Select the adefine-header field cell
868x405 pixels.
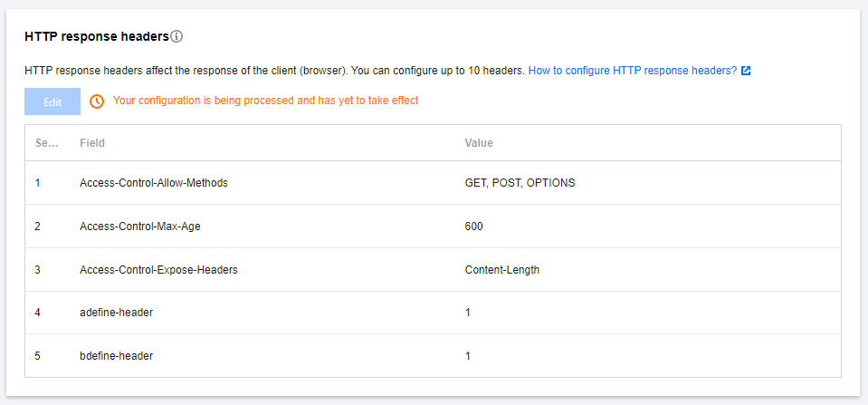pyautogui.click(x=116, y=313)
